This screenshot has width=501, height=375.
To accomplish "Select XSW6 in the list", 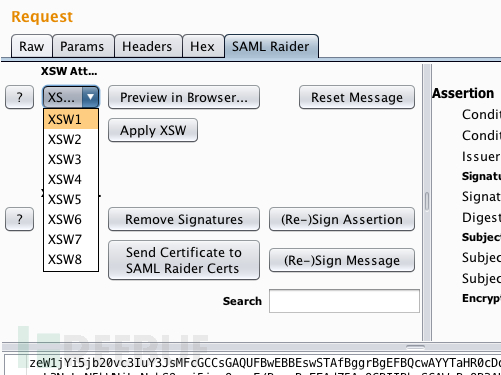I will (x=71, y=219).
